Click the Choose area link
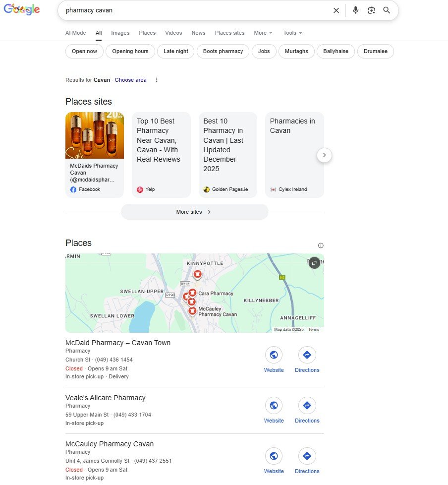Image resolution: width=448 pixels, height=485 pixels. click(130, 80)
